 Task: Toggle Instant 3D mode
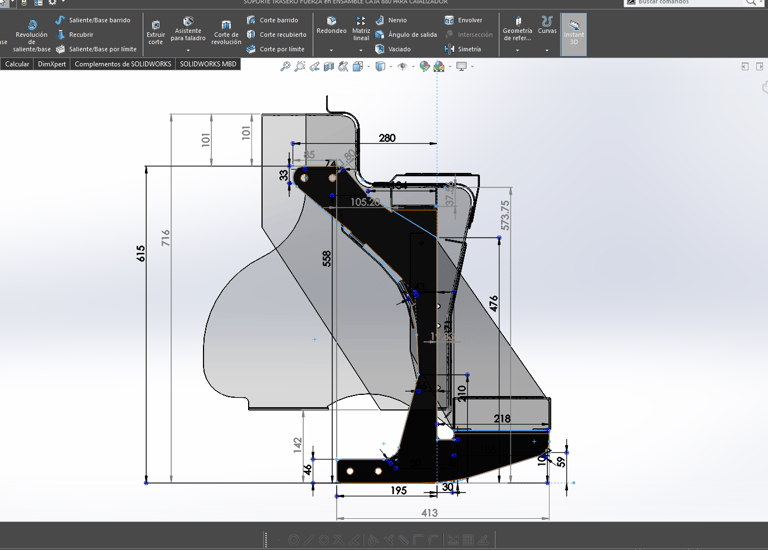tap(574, 34)
